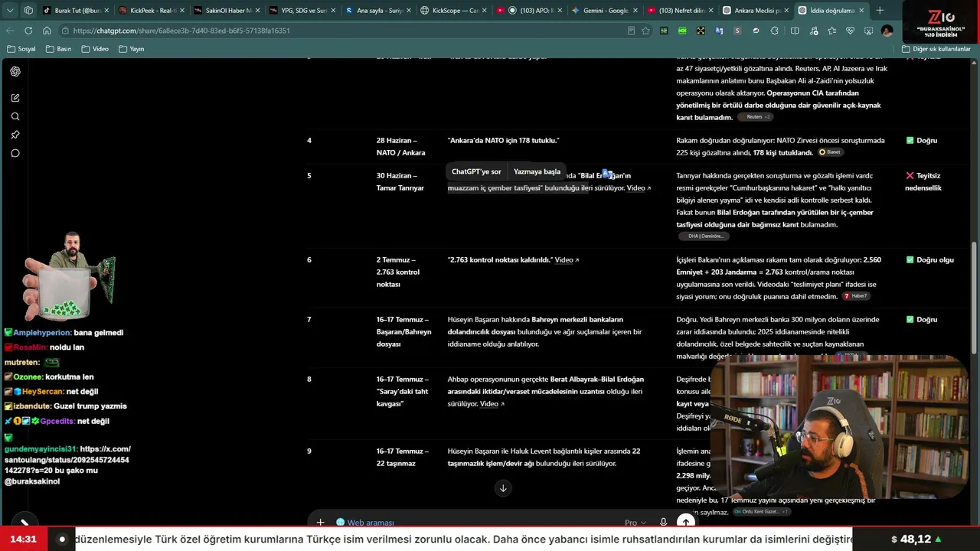Start a new chat with the pencil icon
The height and width of the screenshot is (551, 980).
coord(15,98)
